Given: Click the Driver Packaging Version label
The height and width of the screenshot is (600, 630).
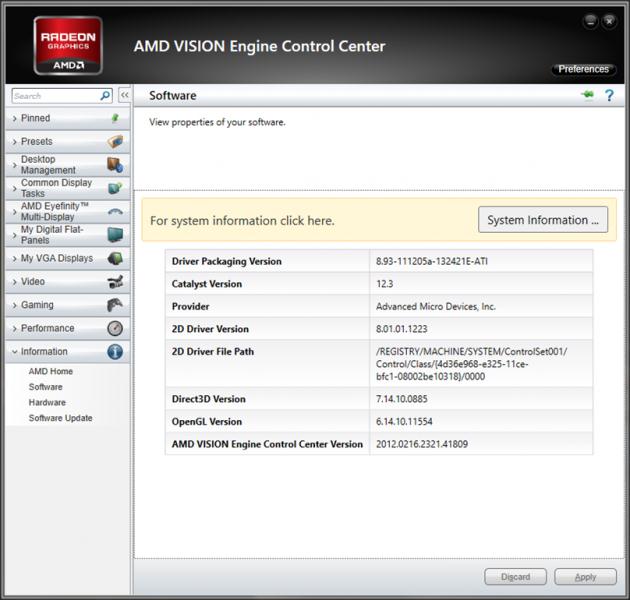Looking at the screenshot, I should (227, 261).
